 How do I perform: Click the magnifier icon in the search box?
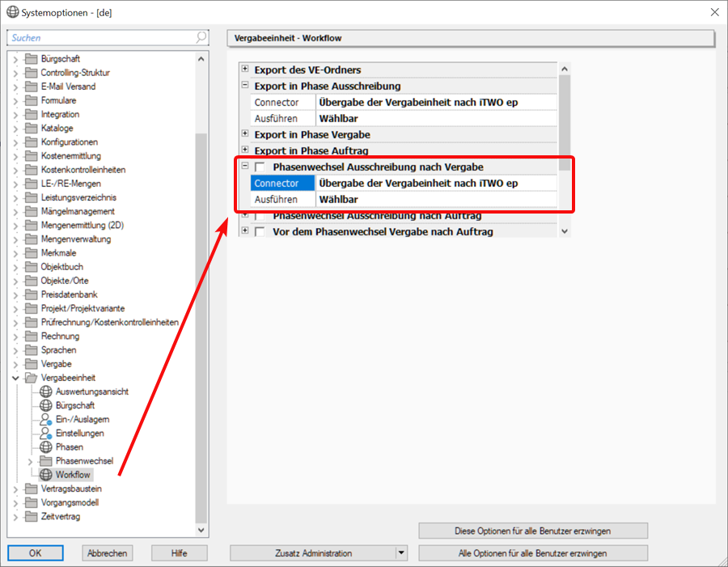[x=201, y=38]
